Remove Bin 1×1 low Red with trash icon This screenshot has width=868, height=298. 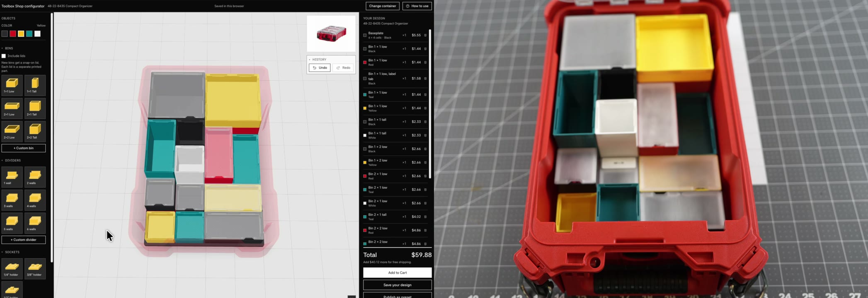click(425, 62)
